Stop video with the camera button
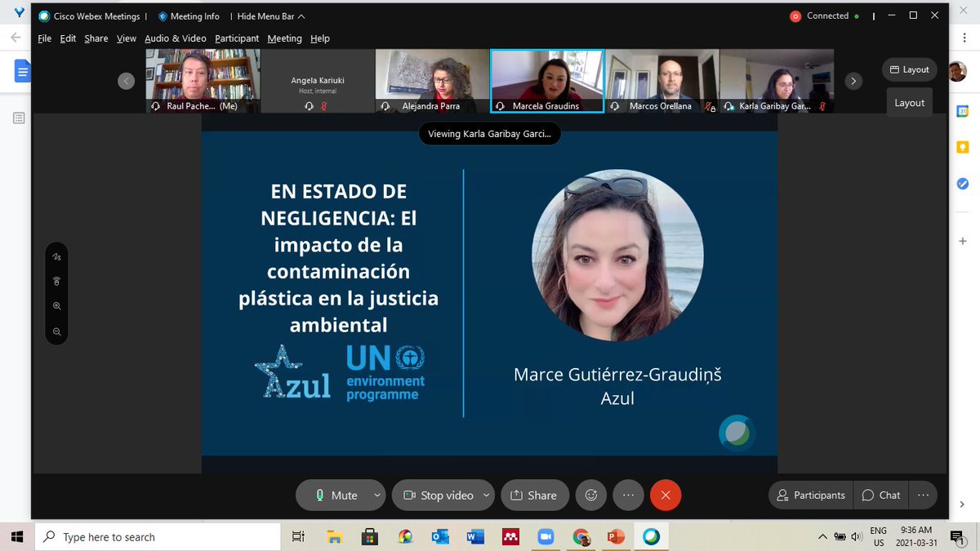This screenshot has width=980, height=551. click(x=437, y=495)
